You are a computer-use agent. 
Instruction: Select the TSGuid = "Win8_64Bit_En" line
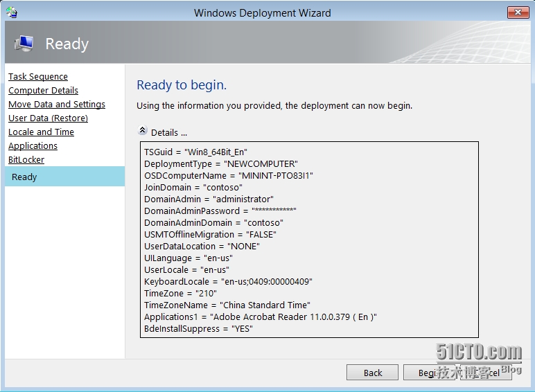195,152
